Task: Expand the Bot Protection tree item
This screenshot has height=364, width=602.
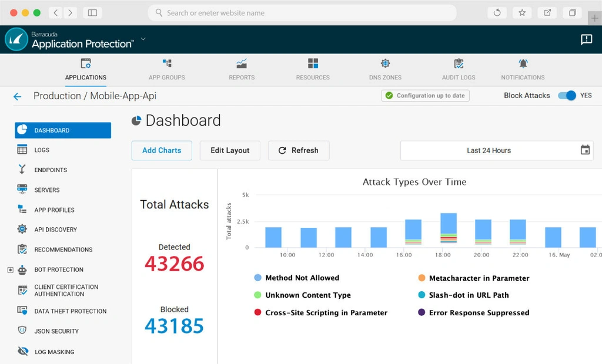Action: click(x=10, y=269)
